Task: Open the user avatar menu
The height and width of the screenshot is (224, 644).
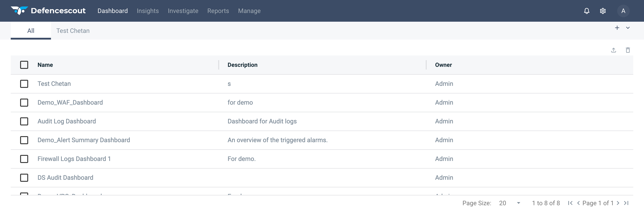Action: click(623, 11)
